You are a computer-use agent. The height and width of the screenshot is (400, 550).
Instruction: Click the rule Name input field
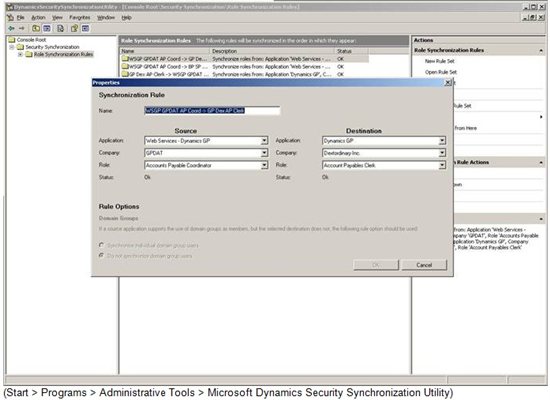[x=212, y=111]
